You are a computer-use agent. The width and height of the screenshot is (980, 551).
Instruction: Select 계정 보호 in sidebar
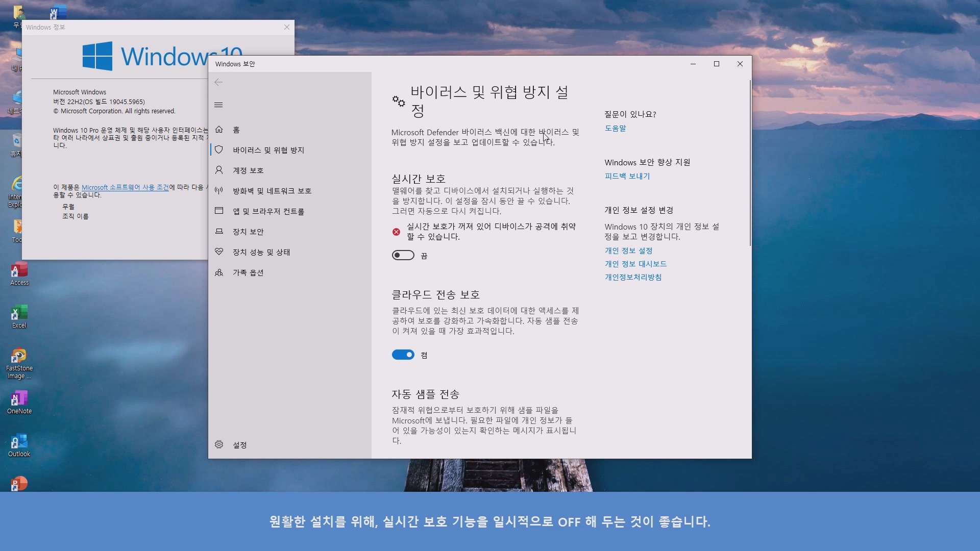[x=290, y=170]
